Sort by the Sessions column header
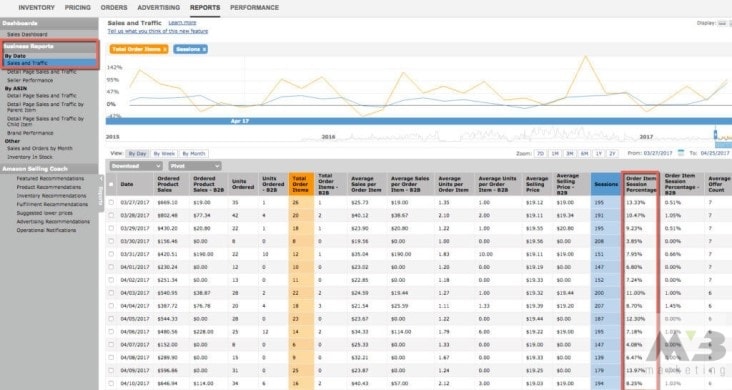 coord(606,184)
